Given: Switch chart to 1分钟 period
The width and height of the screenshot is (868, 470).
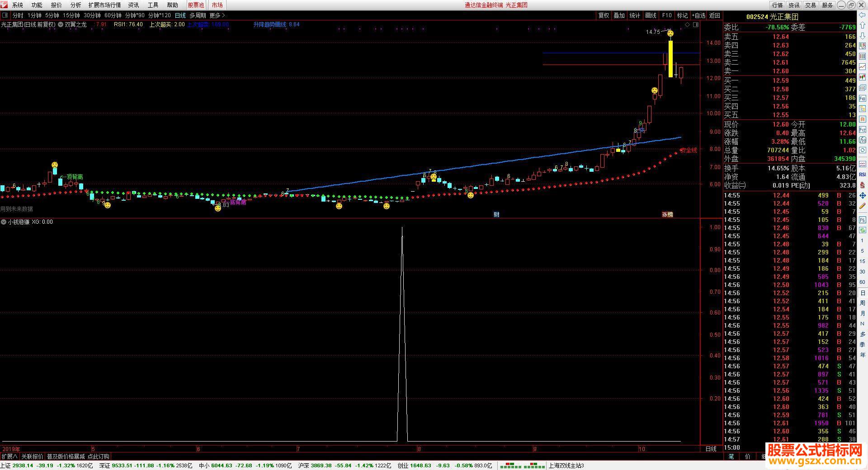Looking at the screenshot, I should [x=34, y=15].
